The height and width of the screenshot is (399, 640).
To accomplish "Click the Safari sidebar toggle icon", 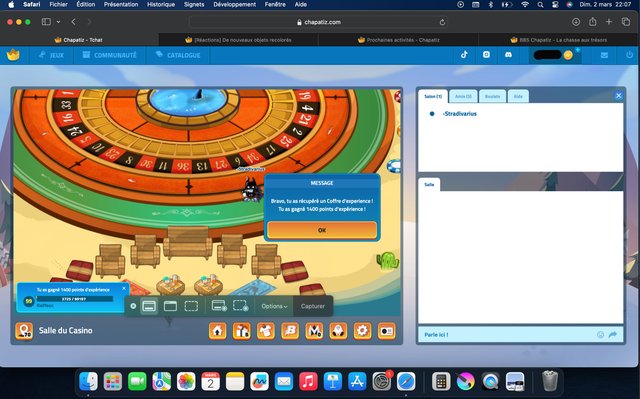I will point(46,22).
